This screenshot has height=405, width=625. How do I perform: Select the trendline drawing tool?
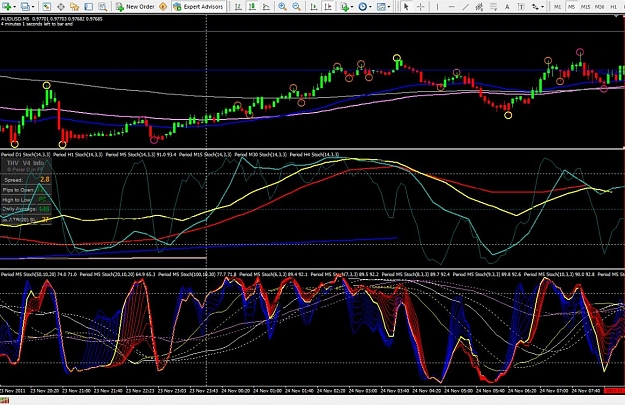pyautogui.click(x=465, y=6)
